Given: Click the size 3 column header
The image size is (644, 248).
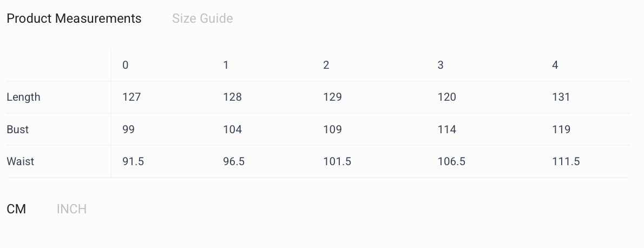Looking at the screenshot, I should (x=441, y=65).
